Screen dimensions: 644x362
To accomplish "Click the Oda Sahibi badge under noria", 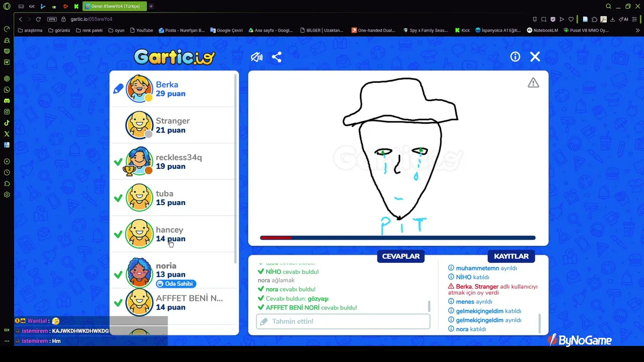I will (176, 284).
